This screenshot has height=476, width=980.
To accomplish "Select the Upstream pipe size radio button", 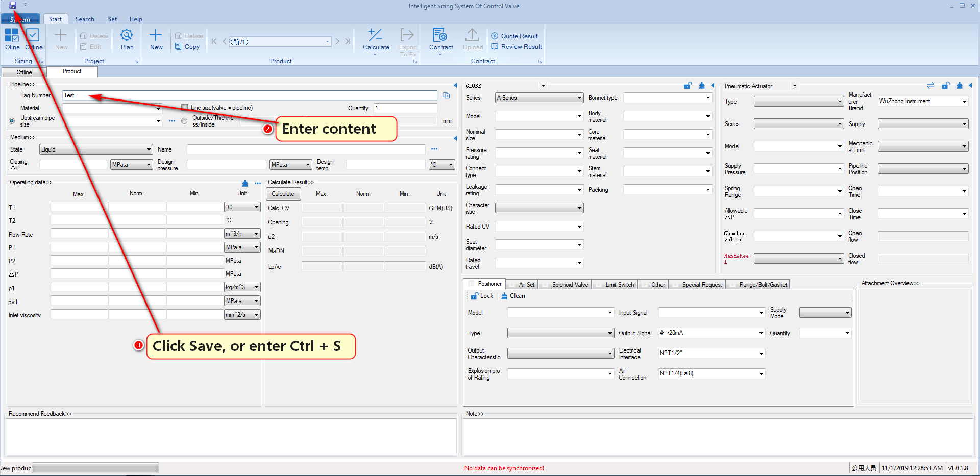I will 12,121.
